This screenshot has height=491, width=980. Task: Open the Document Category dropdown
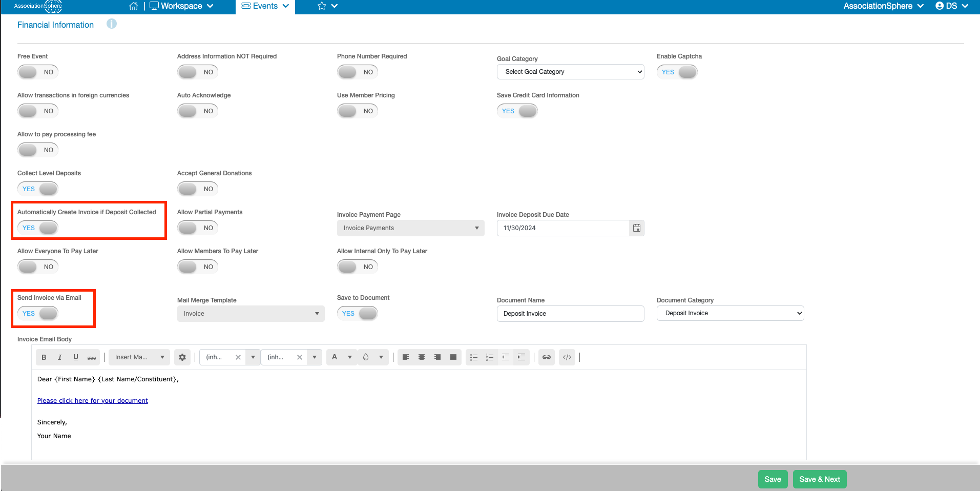[x=731, y=313]
